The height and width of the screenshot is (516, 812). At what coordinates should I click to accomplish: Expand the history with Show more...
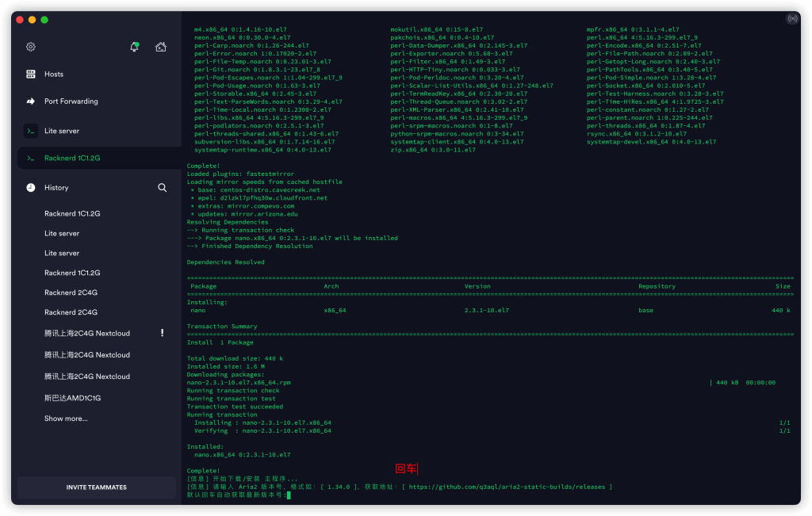[x=59, y=419]
